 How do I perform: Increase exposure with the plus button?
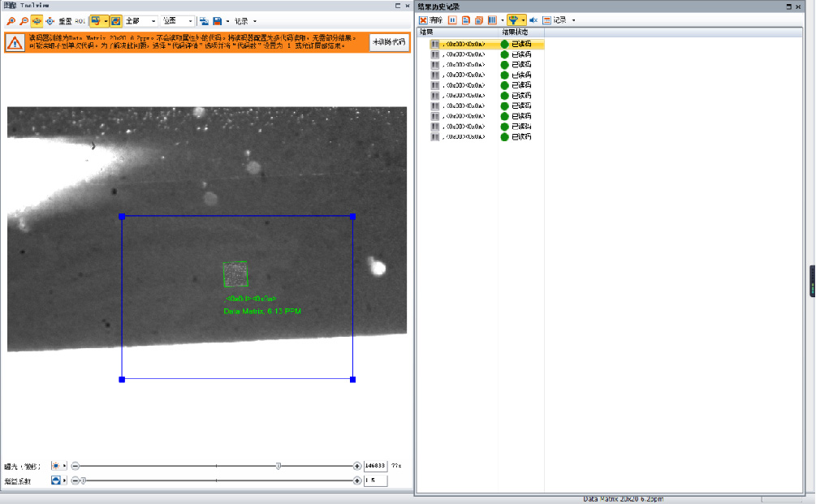[x=357, y=466]
